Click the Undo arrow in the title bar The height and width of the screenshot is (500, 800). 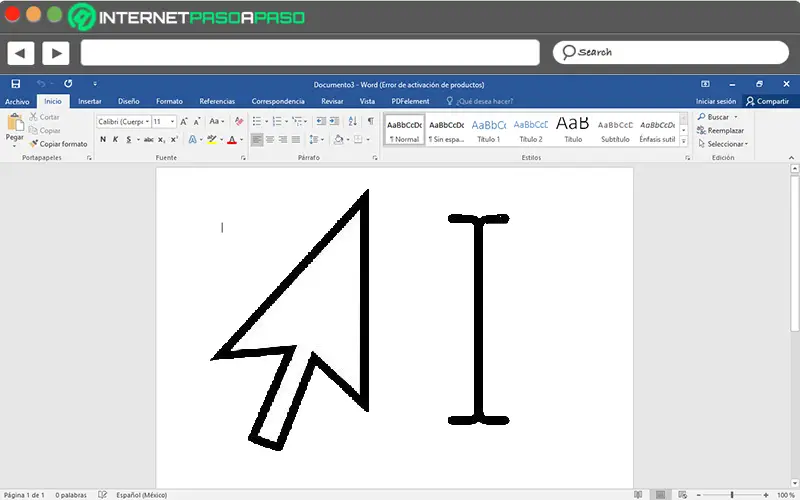pos(41,84)
